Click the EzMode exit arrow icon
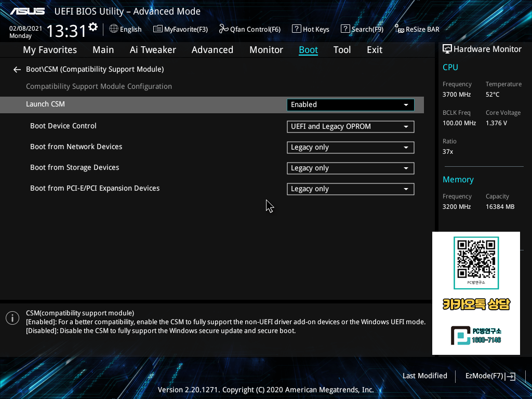The width and height of the screenshot is (532, 399). click(510, 376)
